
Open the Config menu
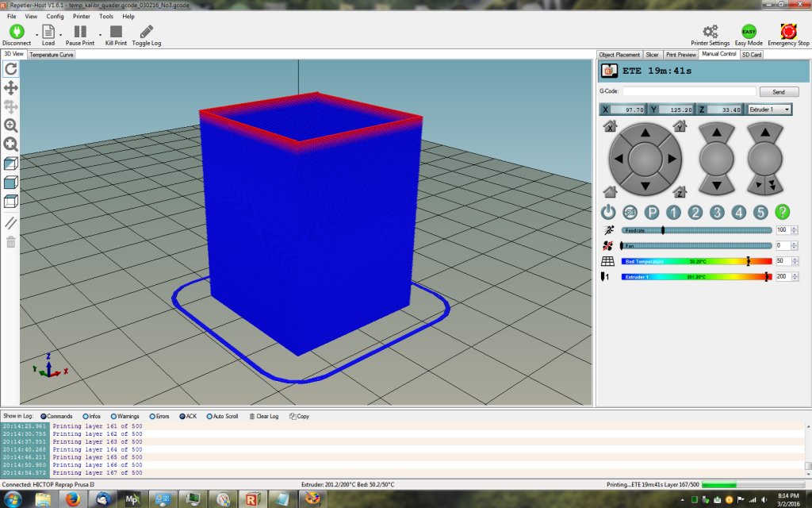pyautogui.click(x=56, y=16)
